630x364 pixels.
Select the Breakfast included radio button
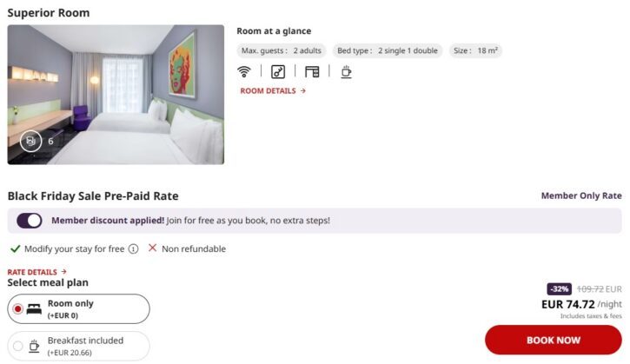[x=17, y=346]
